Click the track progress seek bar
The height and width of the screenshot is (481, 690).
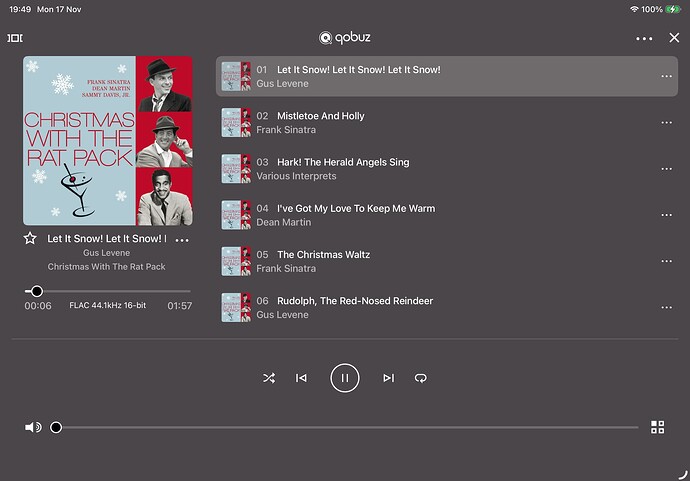[110, 291]
